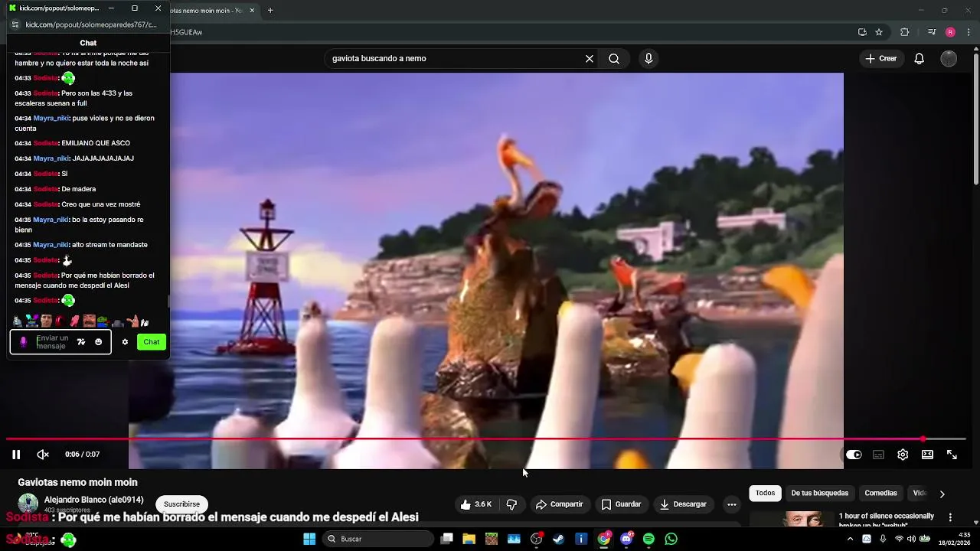Dislike the video
The width and height of the screenshot is (980, 551).
click(512, 504)
